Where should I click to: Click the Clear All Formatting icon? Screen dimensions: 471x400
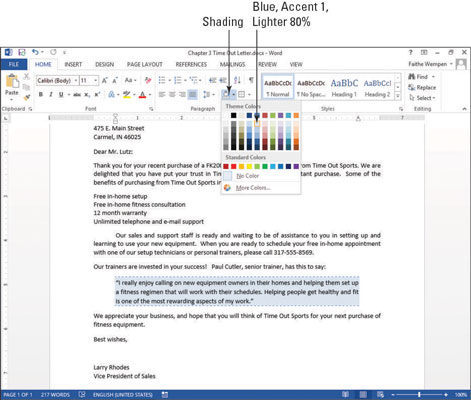pos(148,80)
